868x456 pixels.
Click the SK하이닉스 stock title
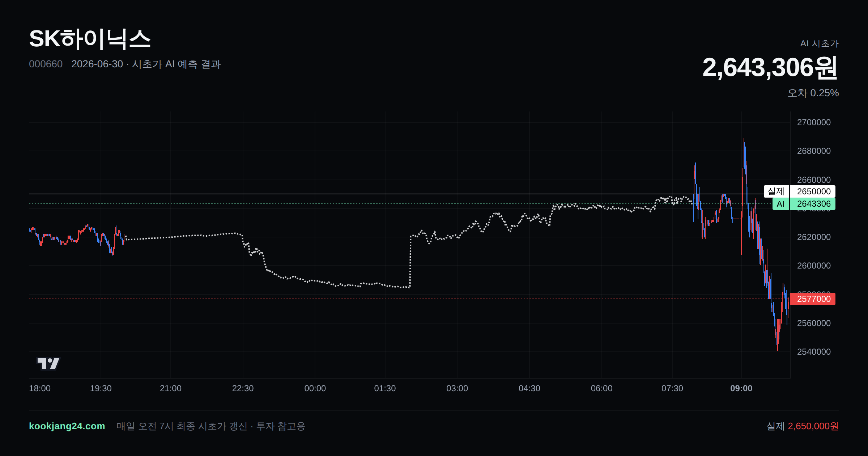pyautogui.click(x=90, y=39)
